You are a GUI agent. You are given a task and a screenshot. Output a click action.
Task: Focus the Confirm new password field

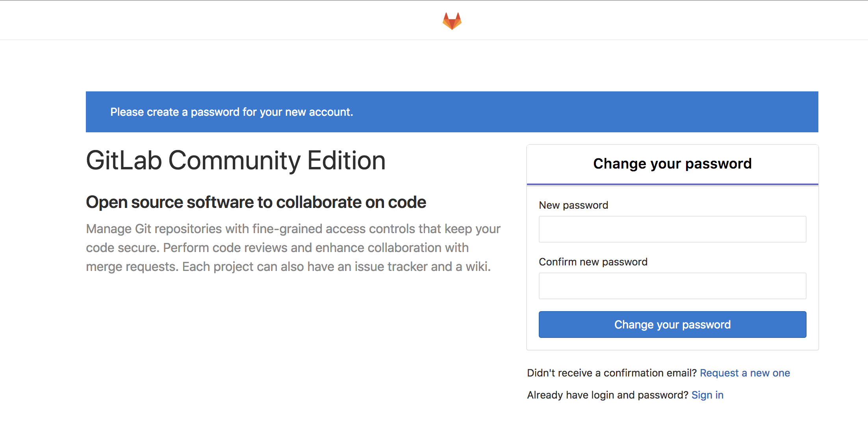(672, 286)
